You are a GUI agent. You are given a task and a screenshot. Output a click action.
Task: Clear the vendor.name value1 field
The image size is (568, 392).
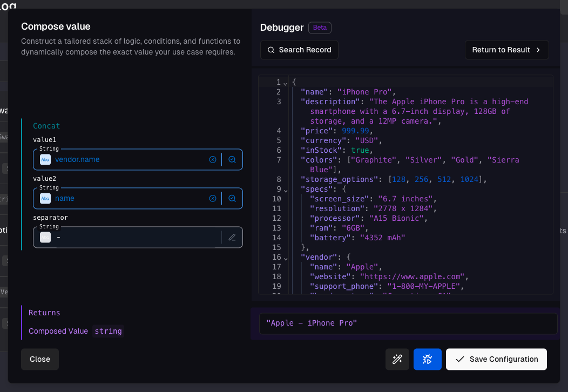(x=212, y=159)
